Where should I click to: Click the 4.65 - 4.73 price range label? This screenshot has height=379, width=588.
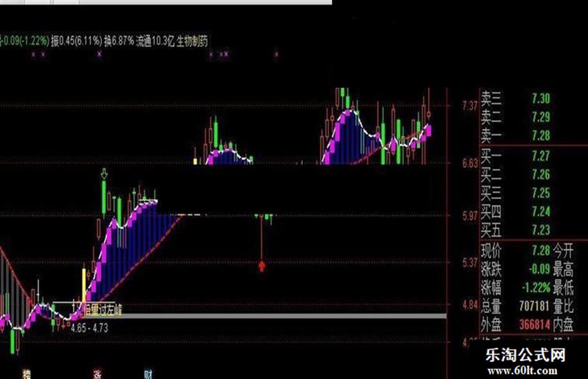tap(90, 329)
